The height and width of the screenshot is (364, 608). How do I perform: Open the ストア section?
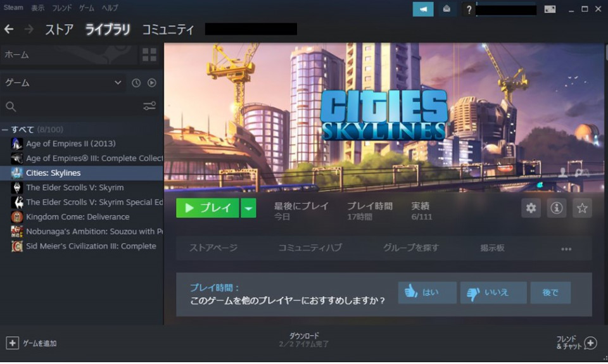point(60,30)
